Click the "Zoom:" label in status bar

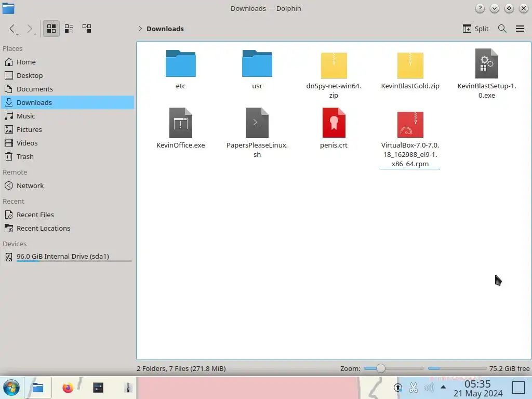pyautogui.click(x=350, y=369)
